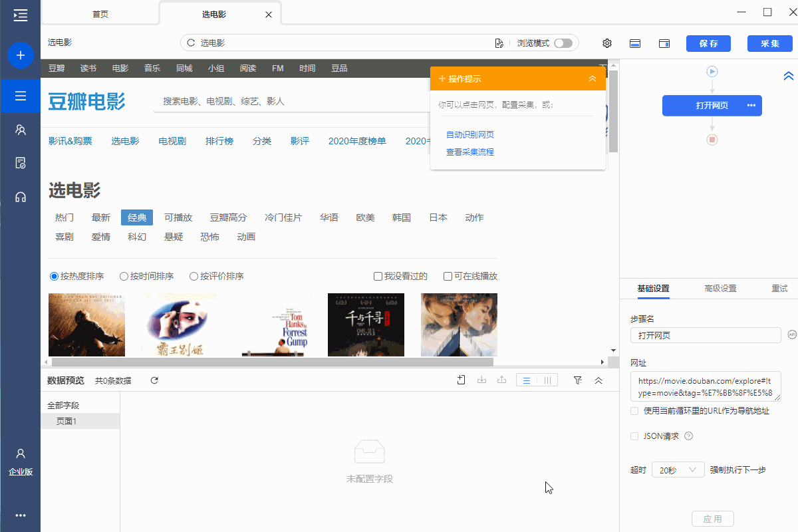Open the task list icon in the sidebar
The height and width of the screenshot is (532, 798).
21,96
